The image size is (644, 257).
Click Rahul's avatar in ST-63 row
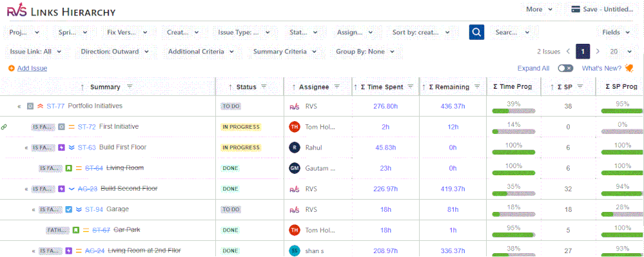click(294, 148)
